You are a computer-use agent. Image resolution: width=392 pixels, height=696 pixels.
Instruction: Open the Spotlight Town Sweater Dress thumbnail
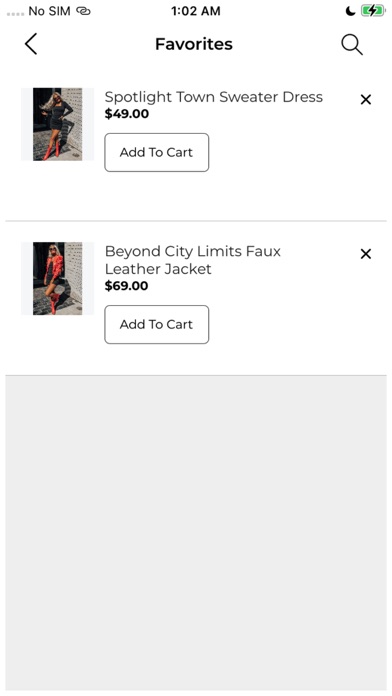click(x=57, y=124)
